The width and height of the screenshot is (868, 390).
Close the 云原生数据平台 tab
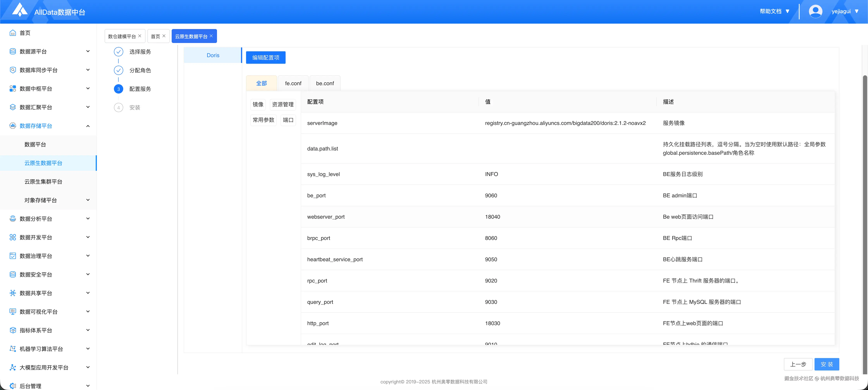click(x=211, y=36)
